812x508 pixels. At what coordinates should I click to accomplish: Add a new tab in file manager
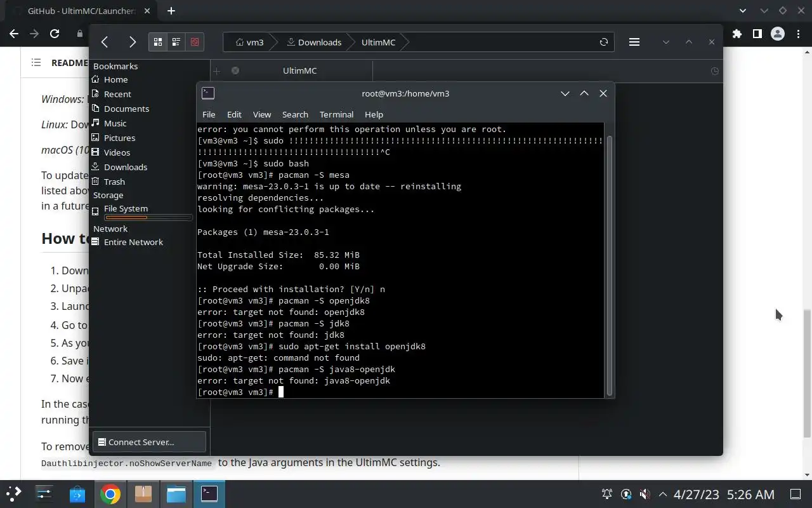[216, 70]
